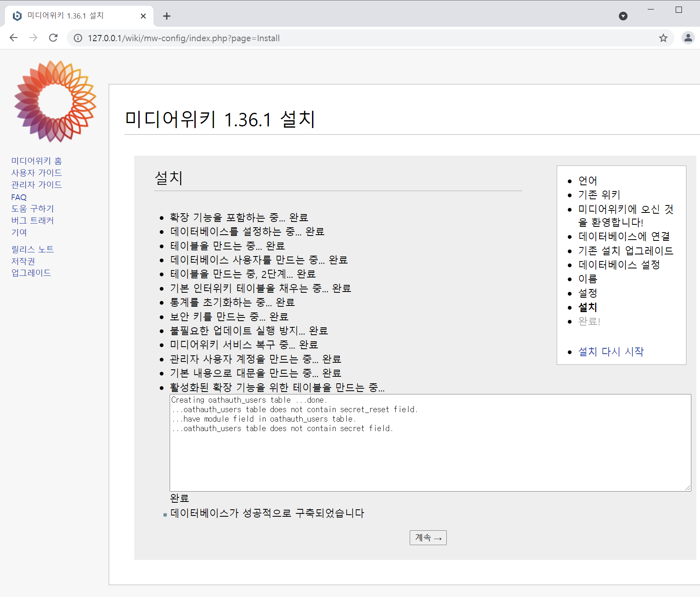Open the 사용자 가이드 link

point(36,173)
